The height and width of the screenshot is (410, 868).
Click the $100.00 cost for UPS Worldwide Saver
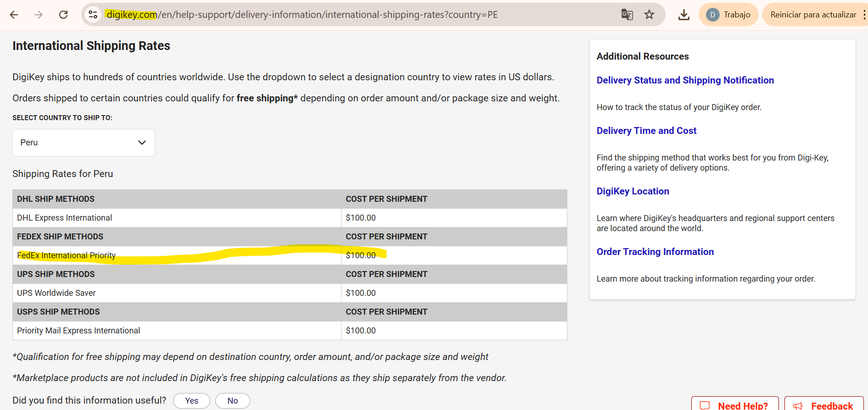click(x=361, y=293)
